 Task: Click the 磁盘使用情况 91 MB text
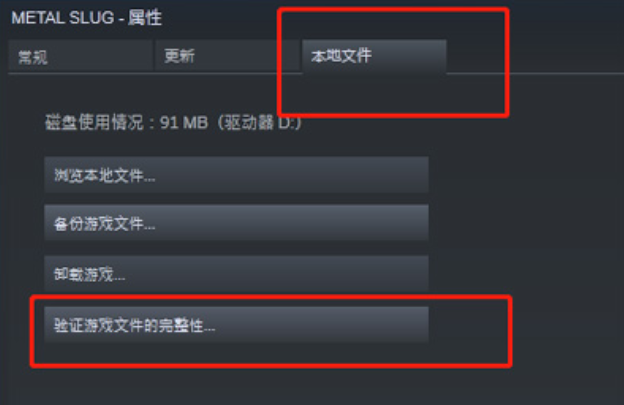(127, 122)
